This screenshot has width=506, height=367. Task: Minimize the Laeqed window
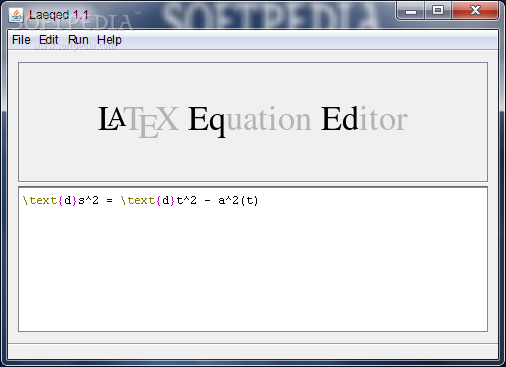[411, 11]
